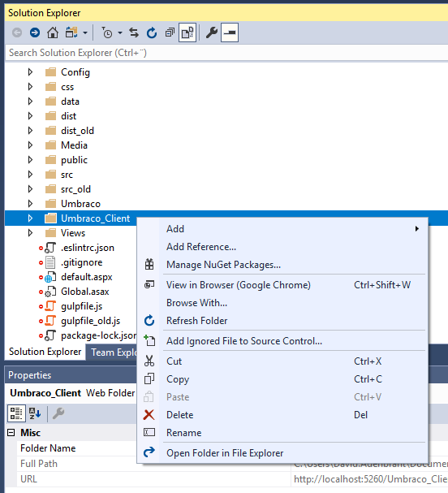Expand the Config folder

[x=31, y=72]
